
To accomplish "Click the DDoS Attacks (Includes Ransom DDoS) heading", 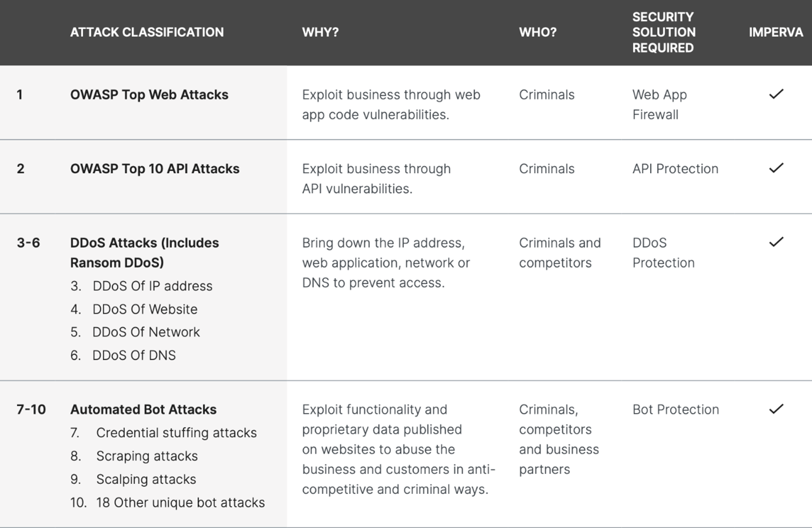I will click(144, 253).
